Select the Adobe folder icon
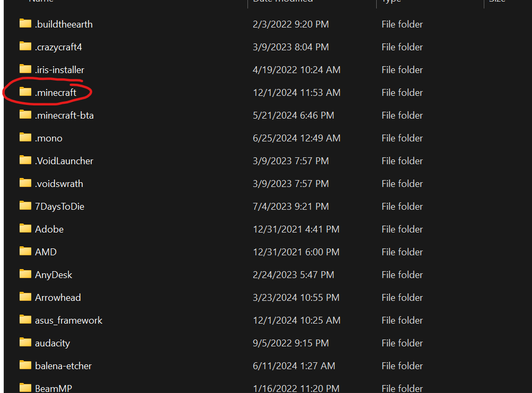This screenshot has width=532, height=393. pyautogui.click(x=25, y=228)
